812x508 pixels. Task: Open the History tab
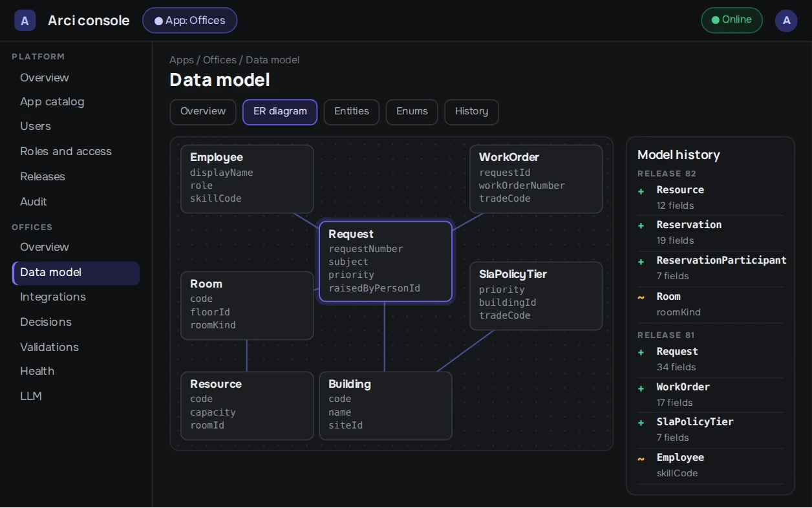[471, 112]
